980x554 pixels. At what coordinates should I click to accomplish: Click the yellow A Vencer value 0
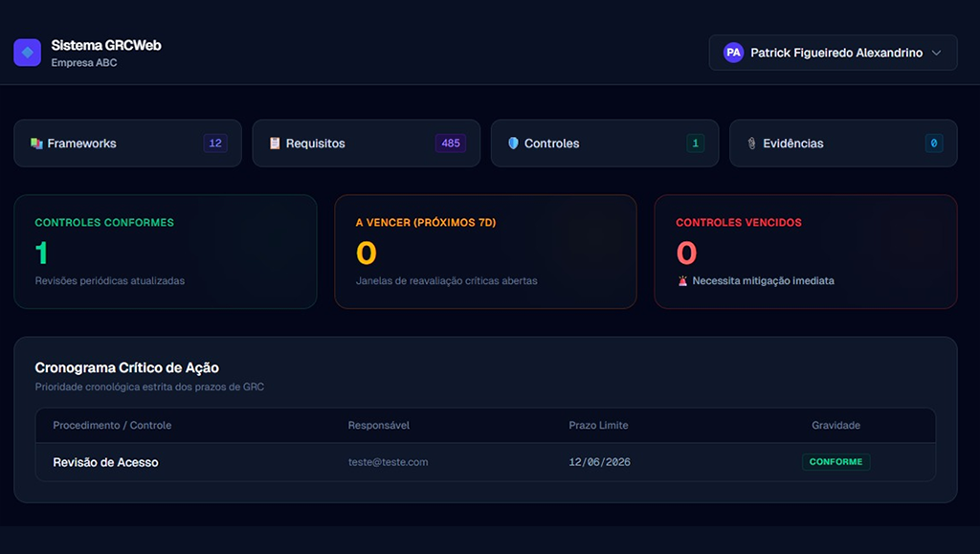367,253
